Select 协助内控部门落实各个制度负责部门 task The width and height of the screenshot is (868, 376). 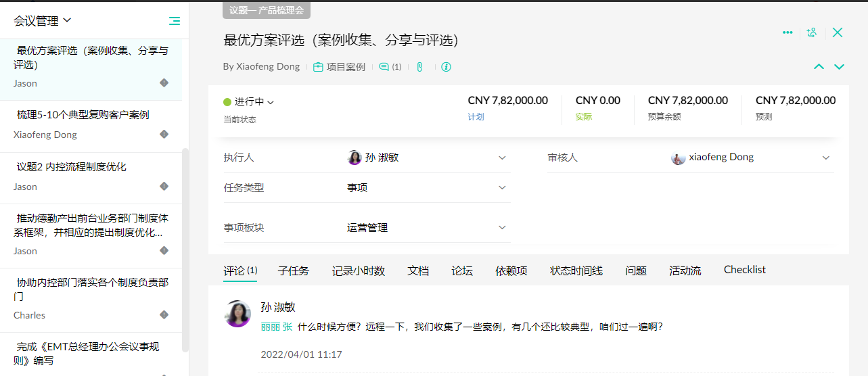[x=91, y=299]
